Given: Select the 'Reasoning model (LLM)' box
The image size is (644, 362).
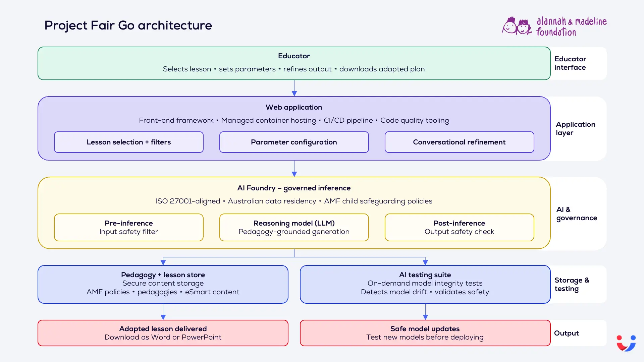Looking at the screenshot, I should click(294, 227).
